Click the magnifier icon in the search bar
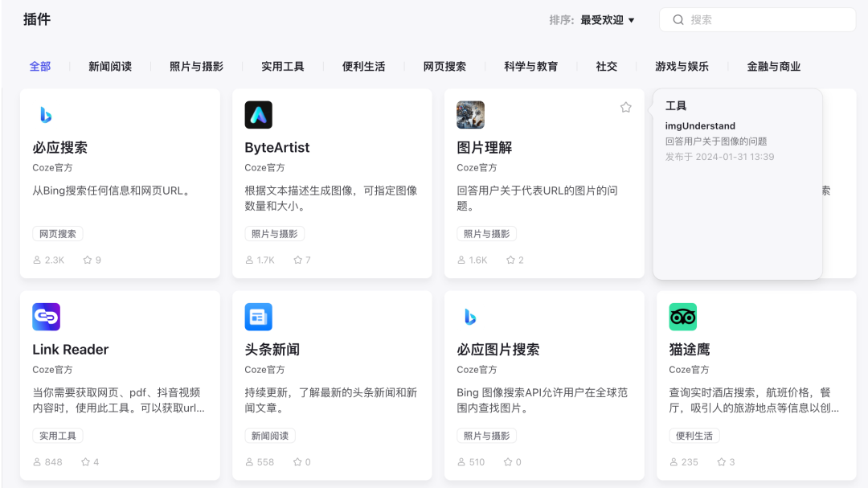Image resolution: width=868 pixels, height=488 pixels. coord(678,18)
